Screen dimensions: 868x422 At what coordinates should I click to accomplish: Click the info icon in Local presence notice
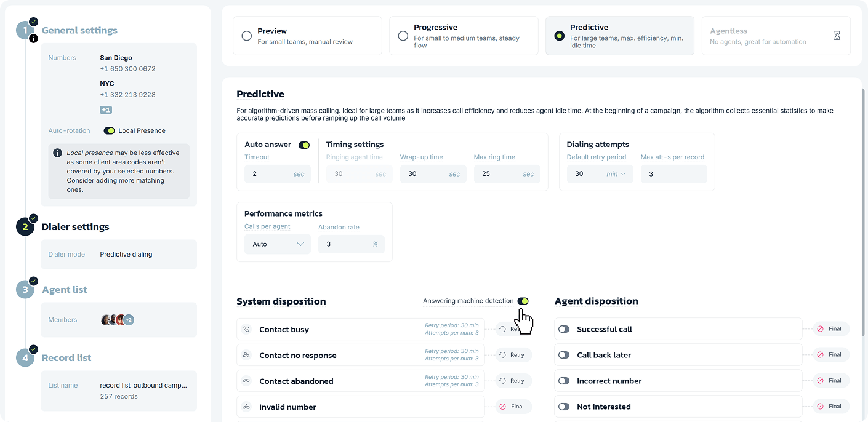[57, 153]
